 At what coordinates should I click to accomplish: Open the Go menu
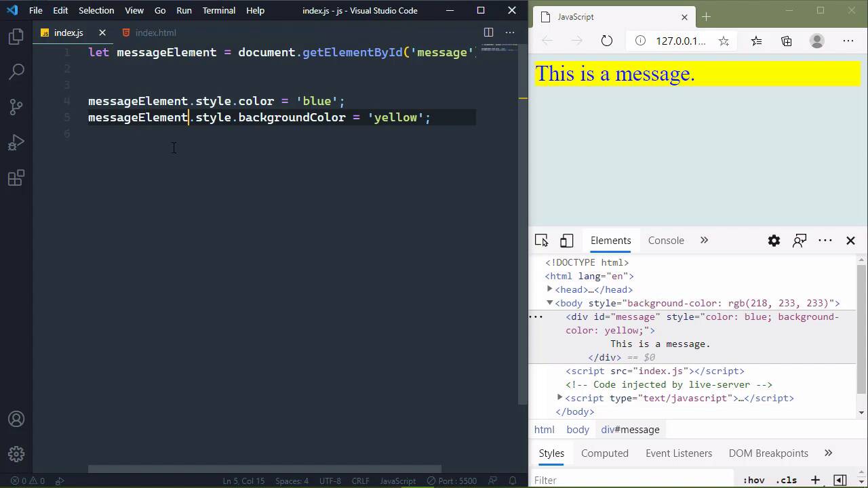160,10
